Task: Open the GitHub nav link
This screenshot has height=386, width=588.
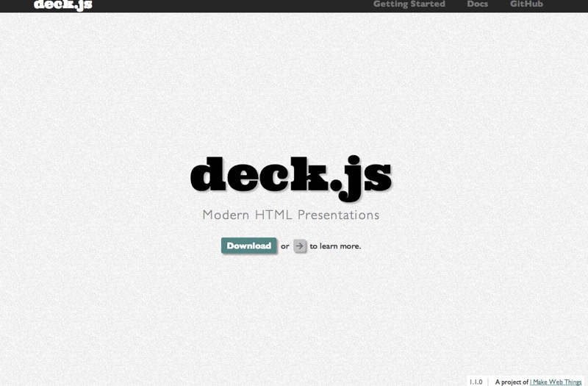Action: click(x=526, y=4)
